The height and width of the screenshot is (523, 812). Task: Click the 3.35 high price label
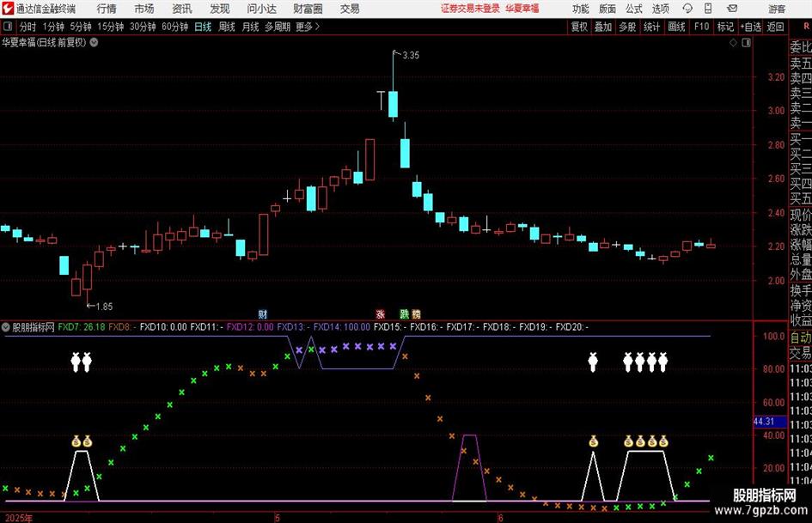click(411, 56)
